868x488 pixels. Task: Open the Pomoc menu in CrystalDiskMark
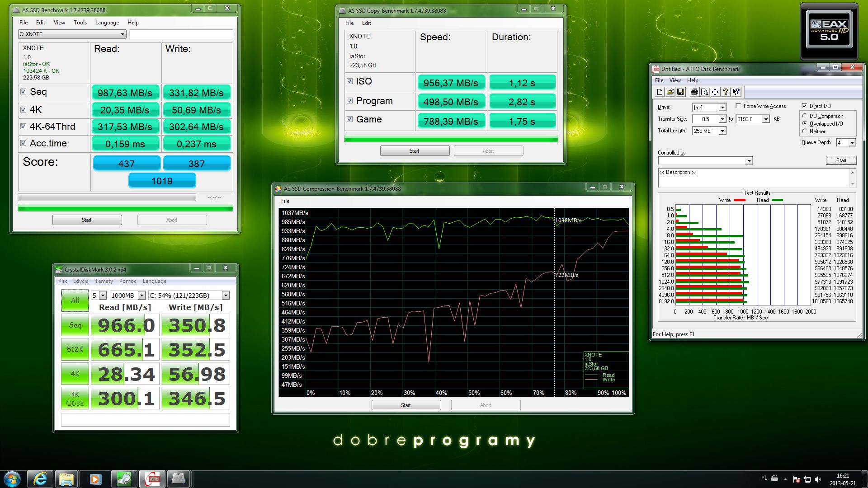(x=128, y=281)
